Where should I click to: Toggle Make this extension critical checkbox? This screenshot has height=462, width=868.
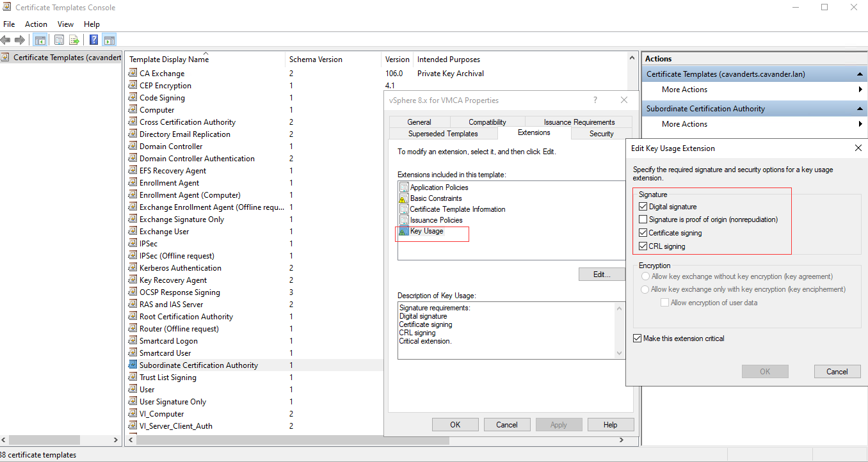637,339
